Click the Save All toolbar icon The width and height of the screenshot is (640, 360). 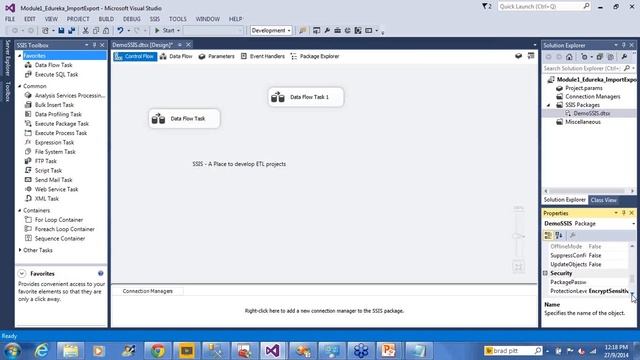71,30
